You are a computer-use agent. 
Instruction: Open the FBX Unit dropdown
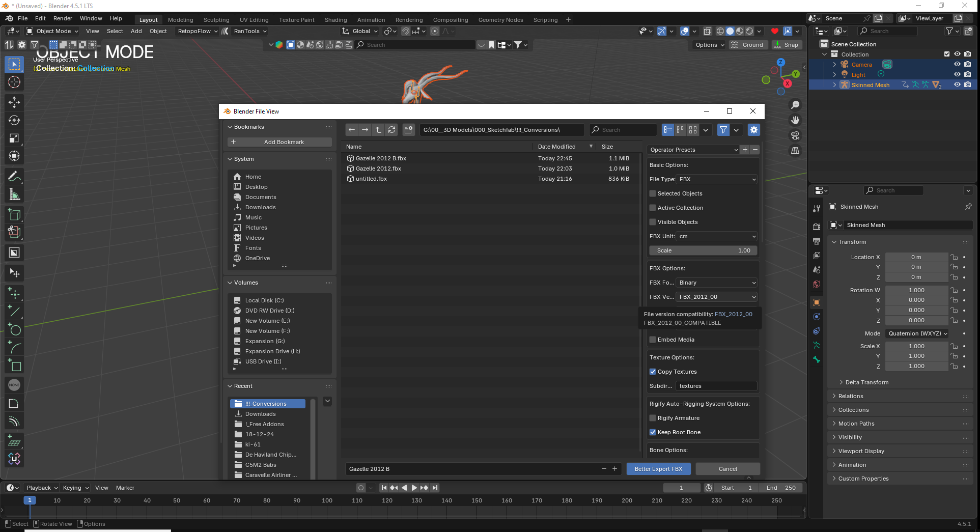[717, 236]
